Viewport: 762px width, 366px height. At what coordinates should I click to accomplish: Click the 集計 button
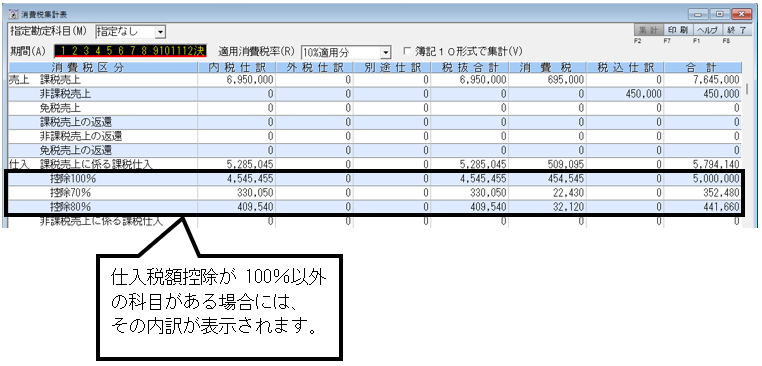(x=649, y=29)
